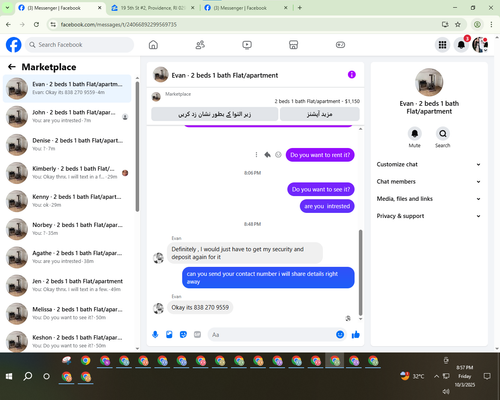Click the listing title '2 beds 1 bath Flat/apartment - $1,150'
500x400 pixels.
pos(317,101)
